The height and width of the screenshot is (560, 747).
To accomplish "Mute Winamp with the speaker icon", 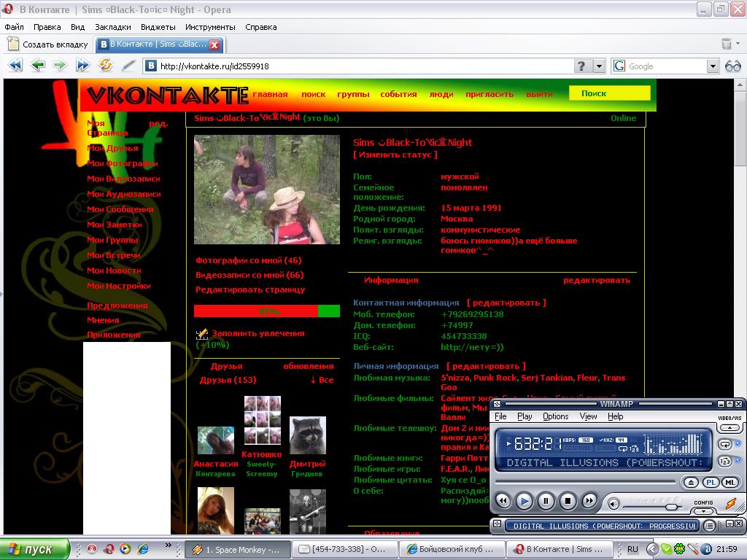I will [614, 505].
